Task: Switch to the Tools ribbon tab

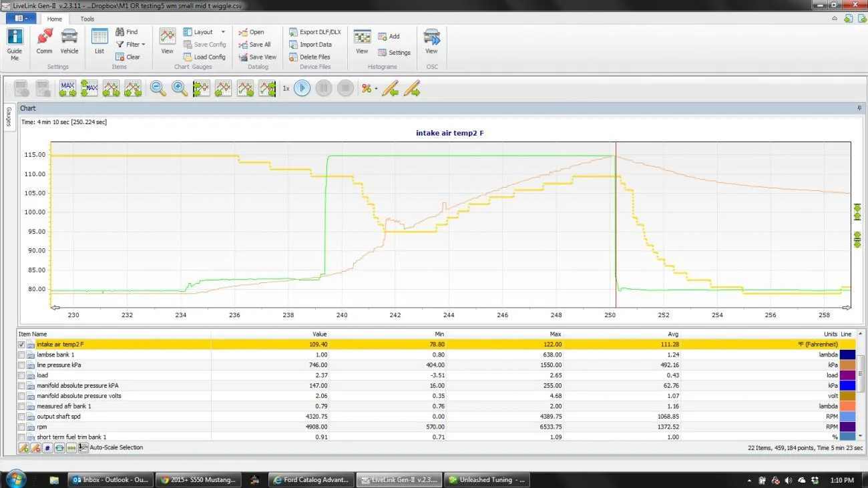Action: coord(87,19)
